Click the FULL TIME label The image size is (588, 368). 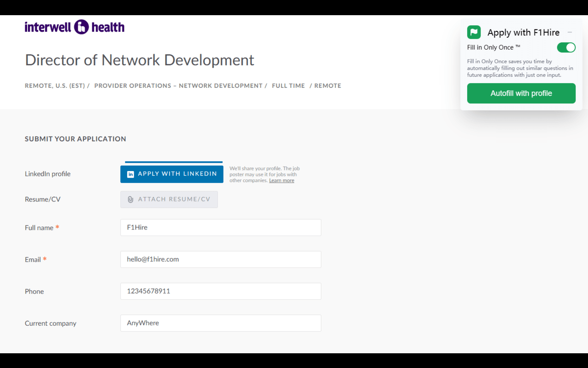(288, 86)
